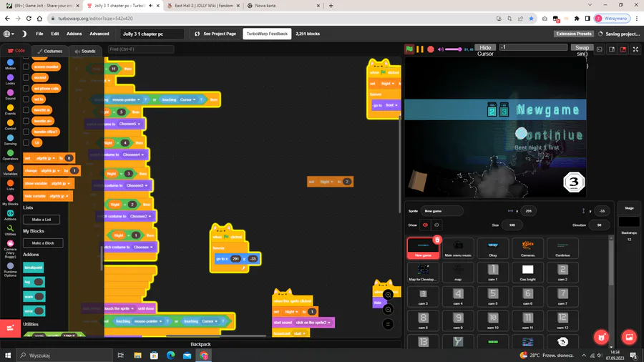Open the Sensing block category
The height and width of the screenshot is (362, 644).
click(10, 140)
